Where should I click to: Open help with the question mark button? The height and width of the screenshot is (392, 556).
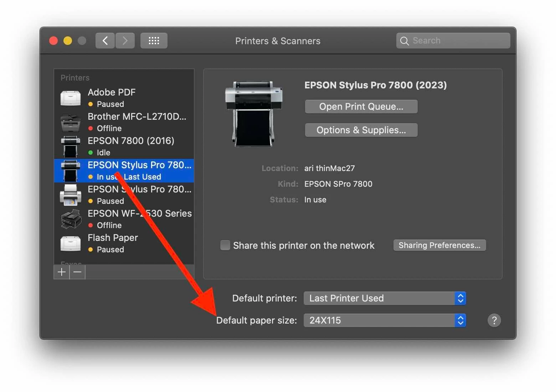pyautogui.click(x=494, y=320)
